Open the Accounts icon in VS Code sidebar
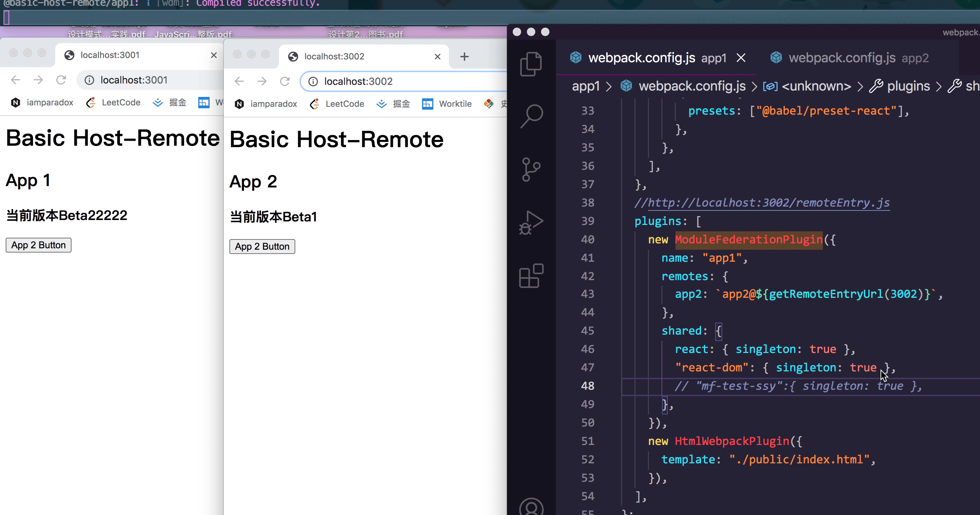Image resolution: width=980 pixels, height=515 pixels. tap(531, 508)
